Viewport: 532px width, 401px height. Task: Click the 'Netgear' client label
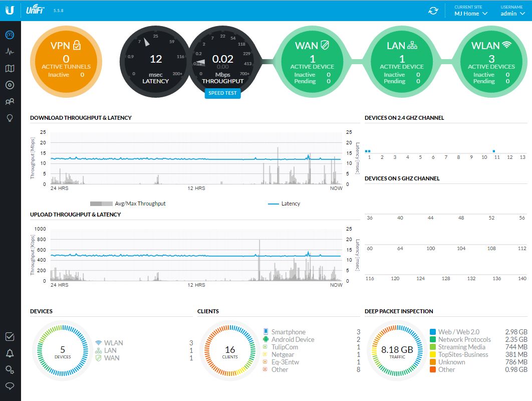click(283, 354)
